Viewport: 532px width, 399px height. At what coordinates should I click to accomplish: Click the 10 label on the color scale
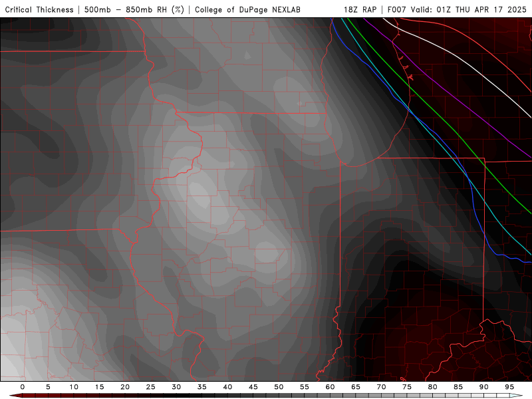pos(74,387)
